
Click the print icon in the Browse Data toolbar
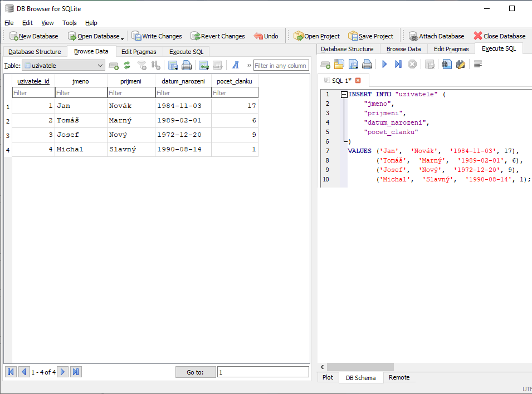point(187,65)
